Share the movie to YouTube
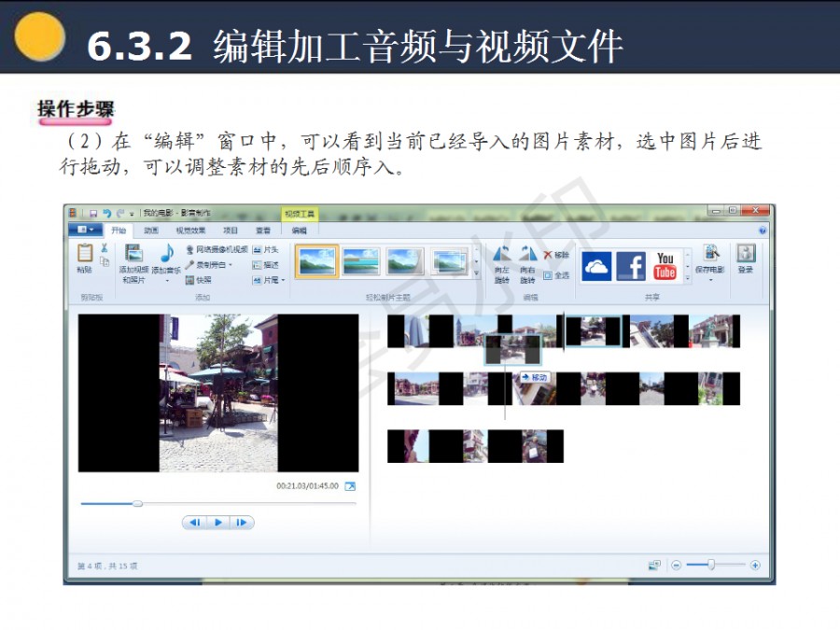840x630 pixels. tap(665, 267)
